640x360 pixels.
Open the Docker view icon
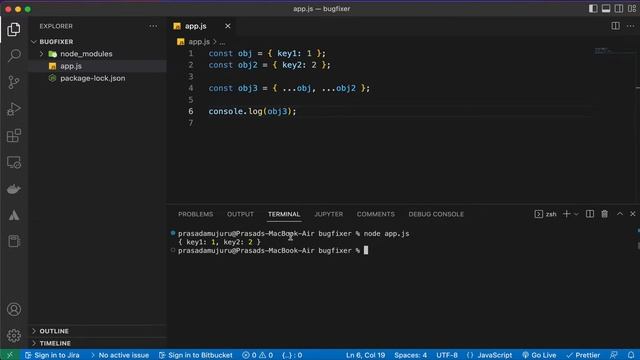click(14, 189)
